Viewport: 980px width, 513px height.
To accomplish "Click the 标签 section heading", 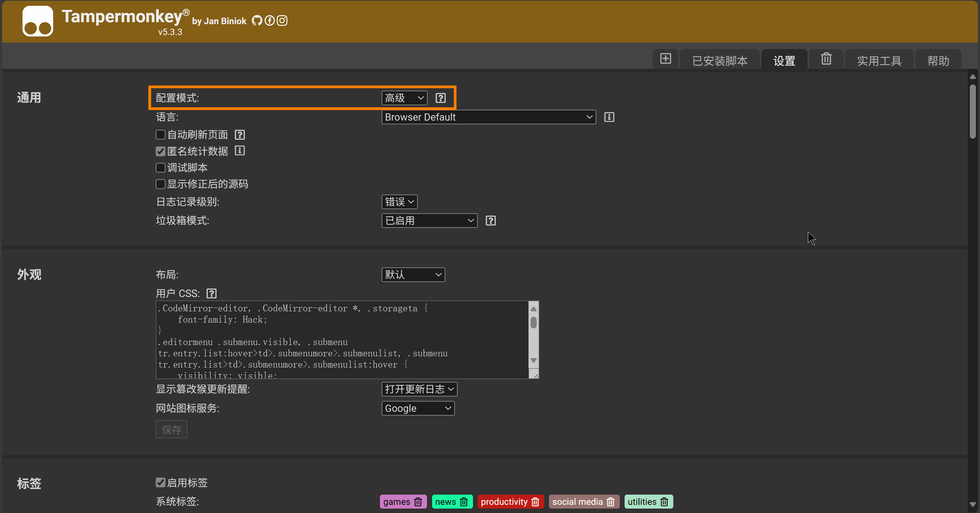I will click(29, 484).
